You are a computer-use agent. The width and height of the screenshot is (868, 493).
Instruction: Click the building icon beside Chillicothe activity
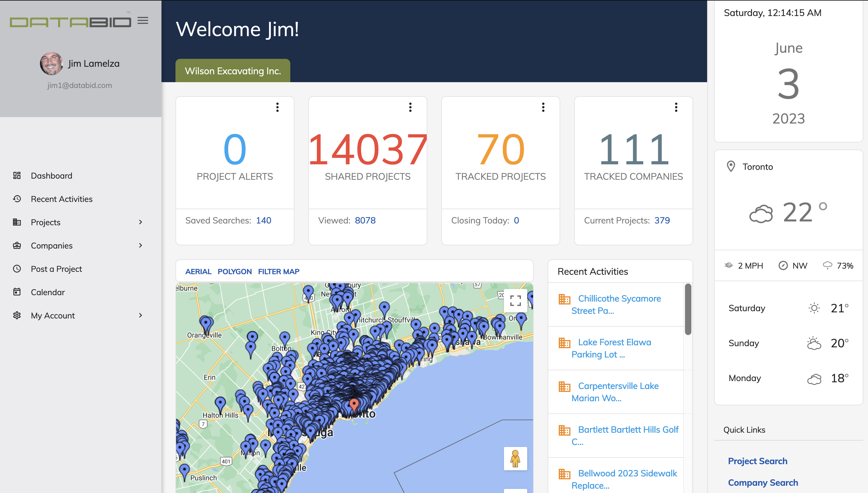click(564, 299)
